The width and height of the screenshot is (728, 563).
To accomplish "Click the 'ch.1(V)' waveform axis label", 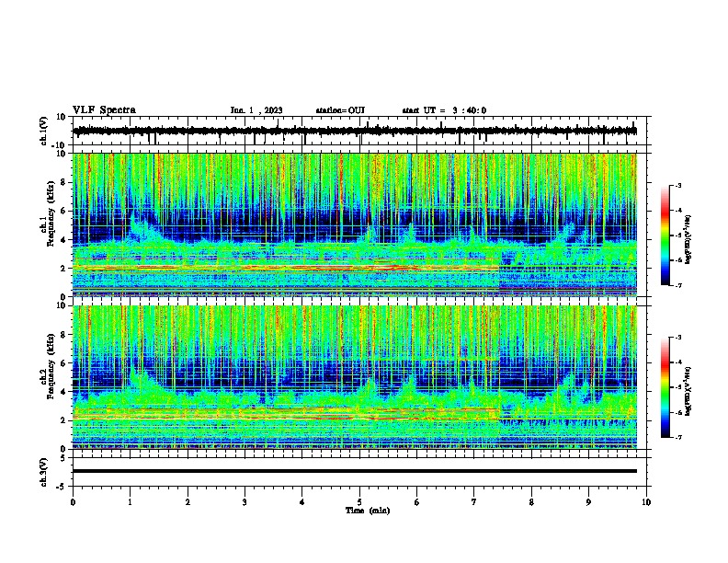I will coord(44,131).
